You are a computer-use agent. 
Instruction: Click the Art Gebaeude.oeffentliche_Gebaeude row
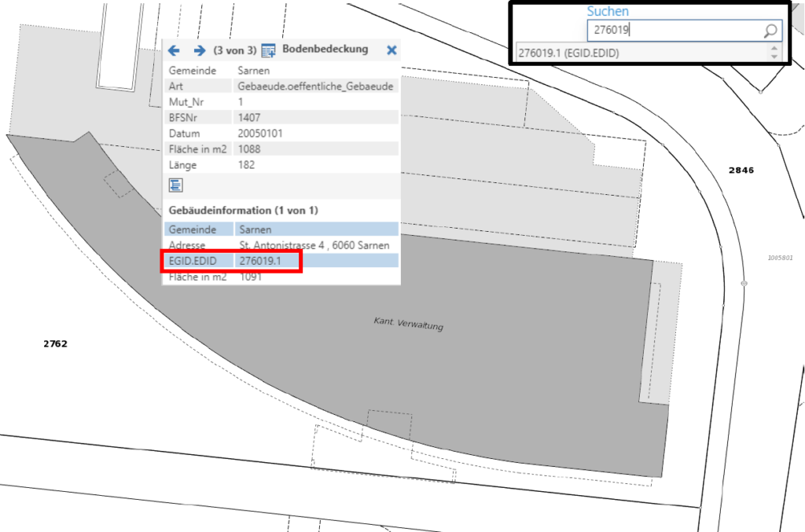[281, 86]
